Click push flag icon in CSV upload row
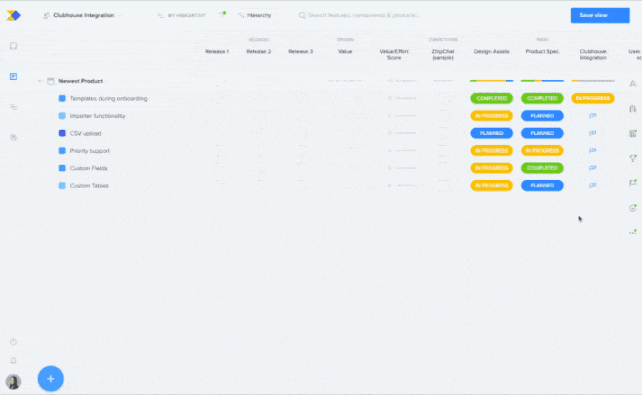The height and width of the screenshot is (395, 642). [592, 133]
